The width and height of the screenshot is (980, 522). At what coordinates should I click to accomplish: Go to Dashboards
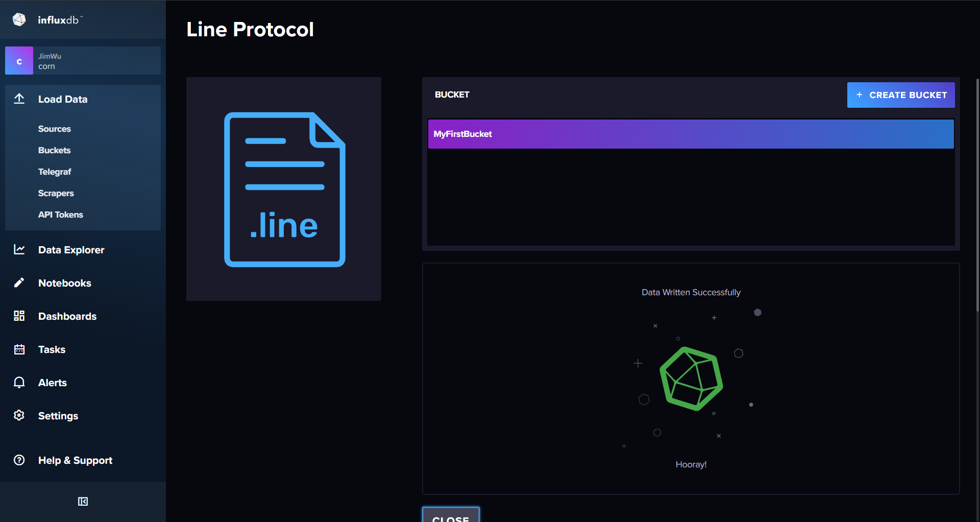pos(67,316)
